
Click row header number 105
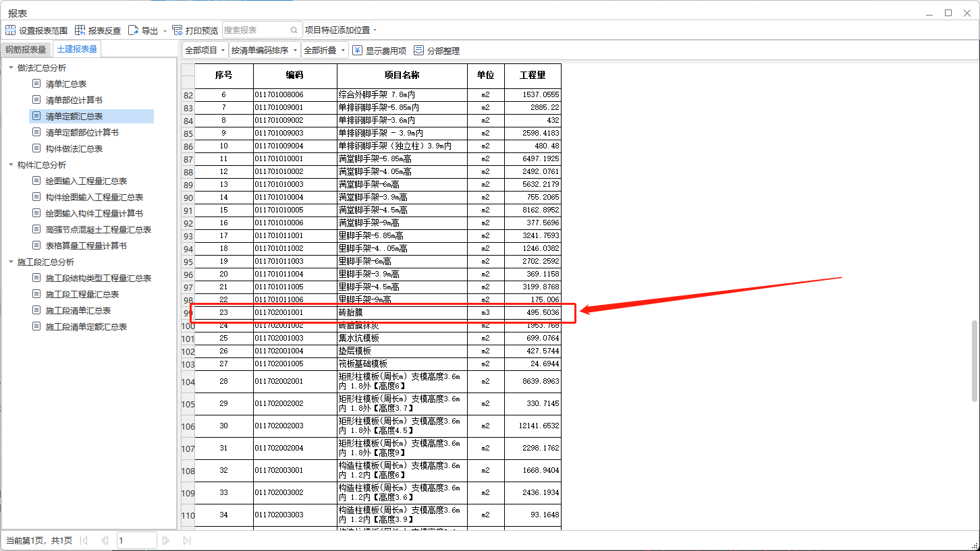click(x=188, y=405)
